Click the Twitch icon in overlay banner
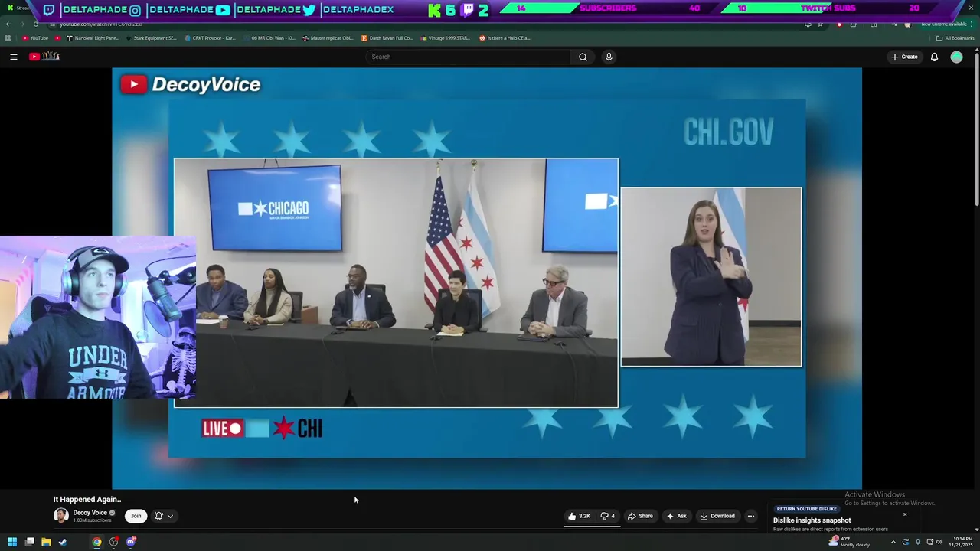The height and width of the screenshot is (551, 980). (49, 10)
